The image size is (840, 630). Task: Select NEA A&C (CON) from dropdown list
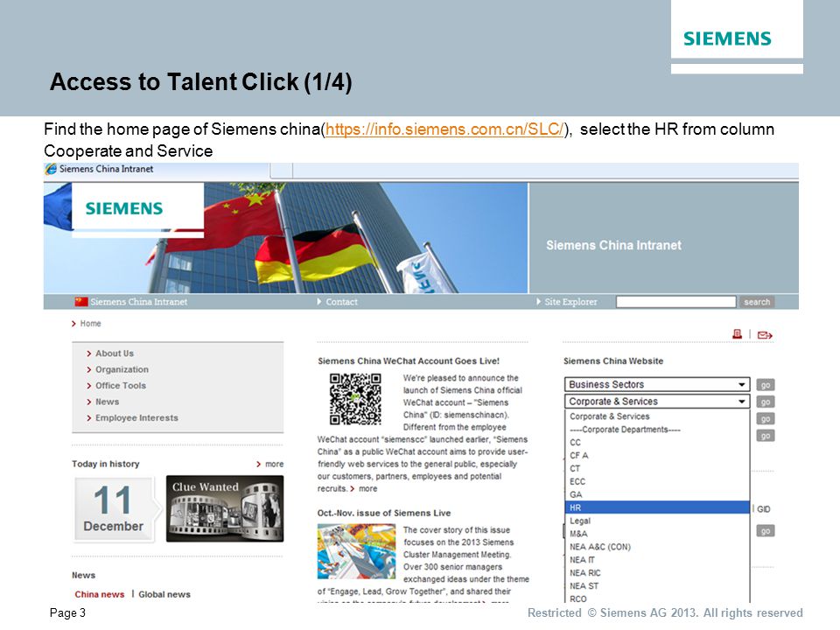pos(657,547)
